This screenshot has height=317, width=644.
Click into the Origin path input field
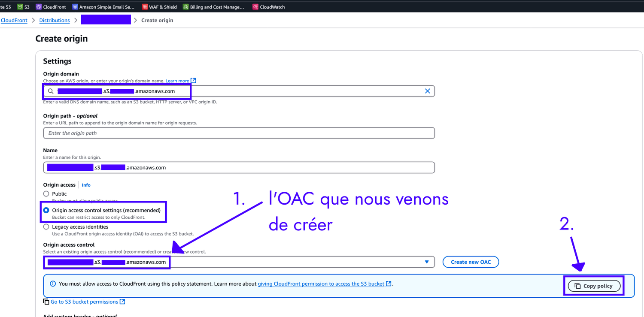239,133
